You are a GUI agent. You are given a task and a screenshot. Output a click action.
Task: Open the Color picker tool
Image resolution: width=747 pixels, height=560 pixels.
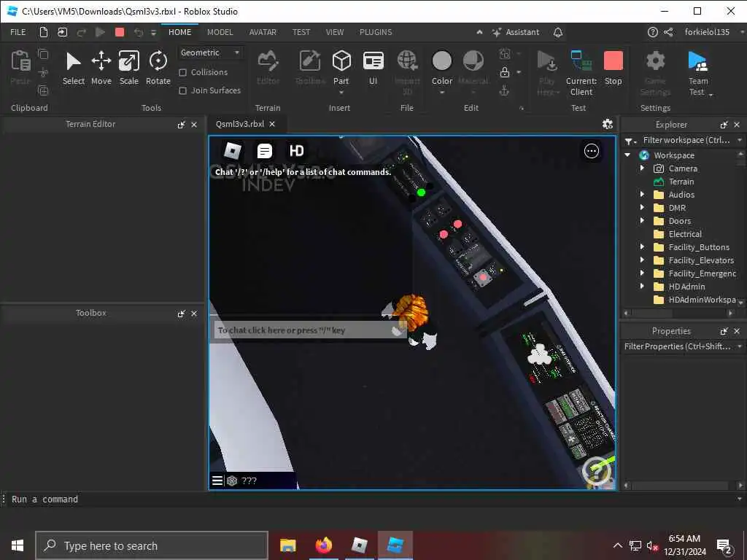pos(441,68)
